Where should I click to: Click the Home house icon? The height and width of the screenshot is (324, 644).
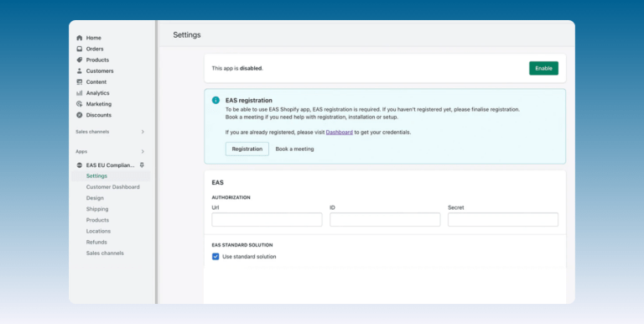(x=80, y=38)
